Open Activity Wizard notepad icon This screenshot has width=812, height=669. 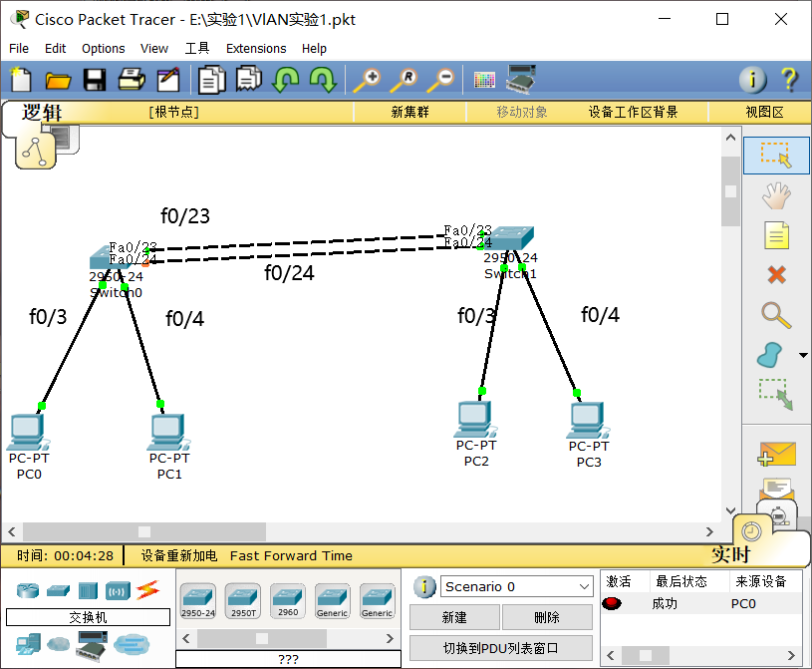168,80
